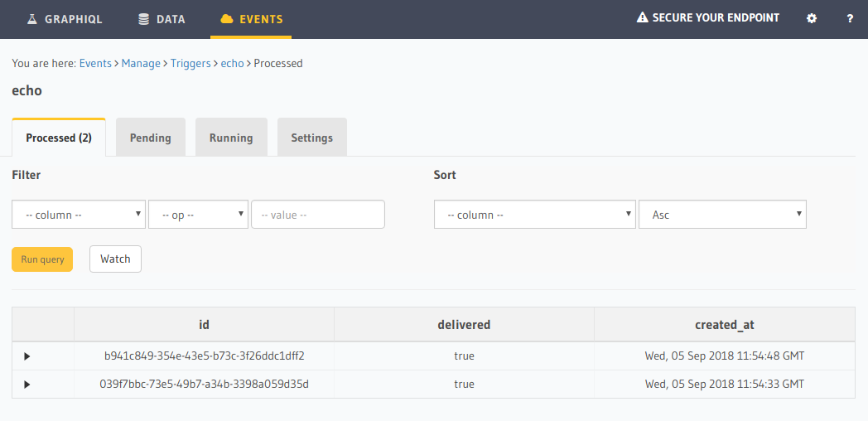Screen dimensions: 868x421
Task: Click the GraphiQL flask icon
Action: [x=32, y=19]
